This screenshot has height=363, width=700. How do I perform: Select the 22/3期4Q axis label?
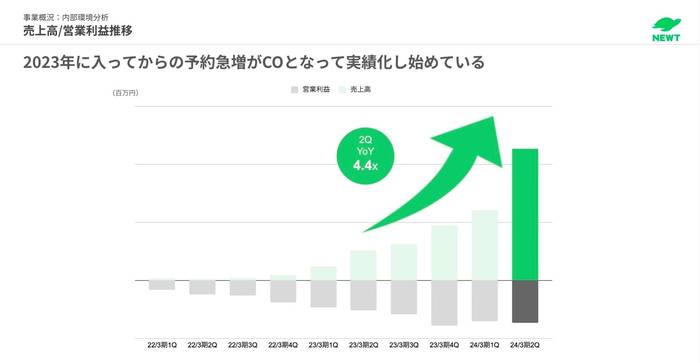click(283, 345)
